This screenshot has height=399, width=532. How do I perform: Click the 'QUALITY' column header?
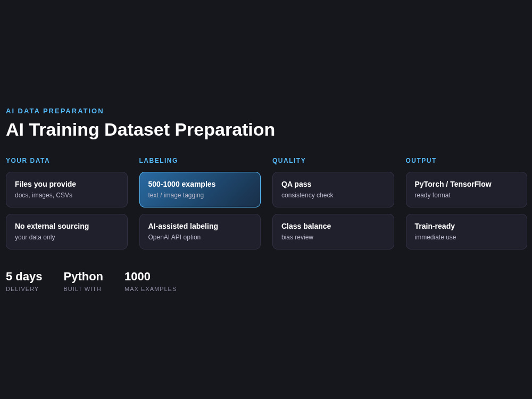(x=289, y=161)
